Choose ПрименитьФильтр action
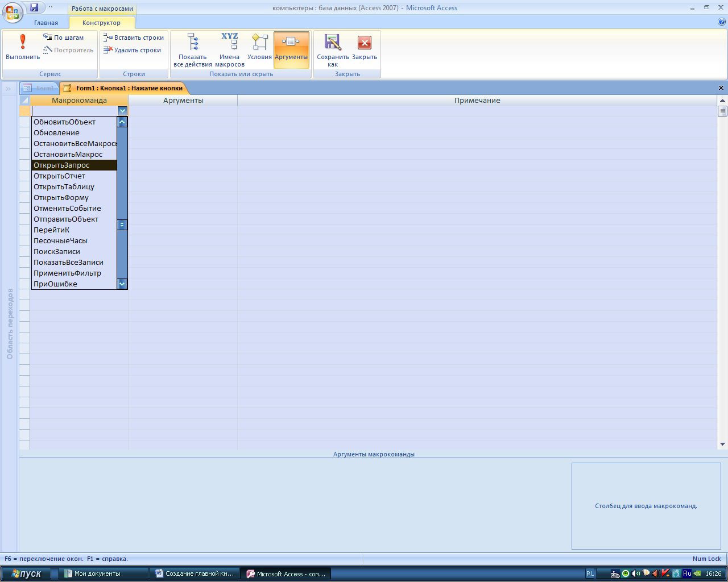728x582 pixels. [74, 273]
